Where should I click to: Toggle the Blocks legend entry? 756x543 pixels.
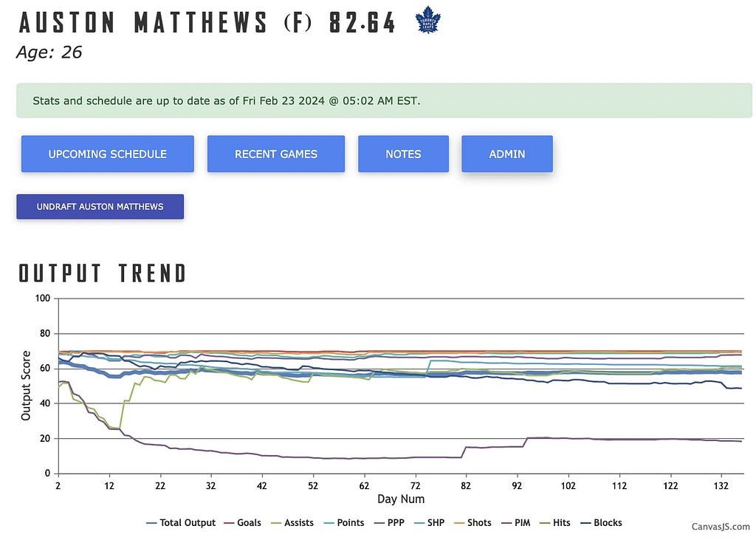601,523
